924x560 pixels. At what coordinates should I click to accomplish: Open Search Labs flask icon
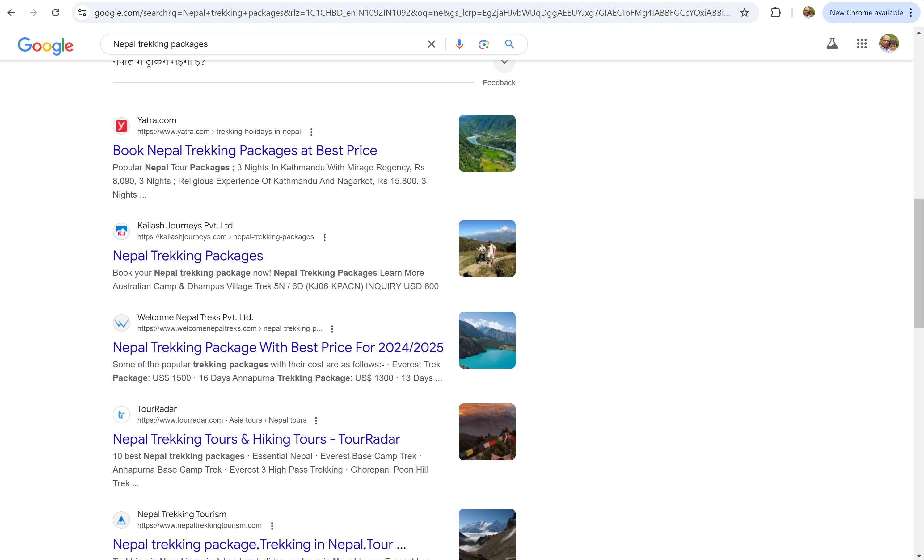832,44
